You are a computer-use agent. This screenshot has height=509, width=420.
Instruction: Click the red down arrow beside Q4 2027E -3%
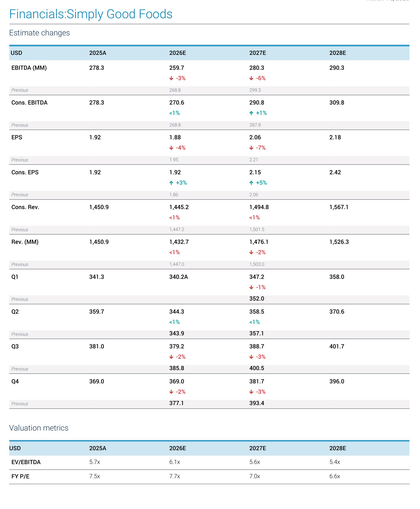click(x=251, y=392)
